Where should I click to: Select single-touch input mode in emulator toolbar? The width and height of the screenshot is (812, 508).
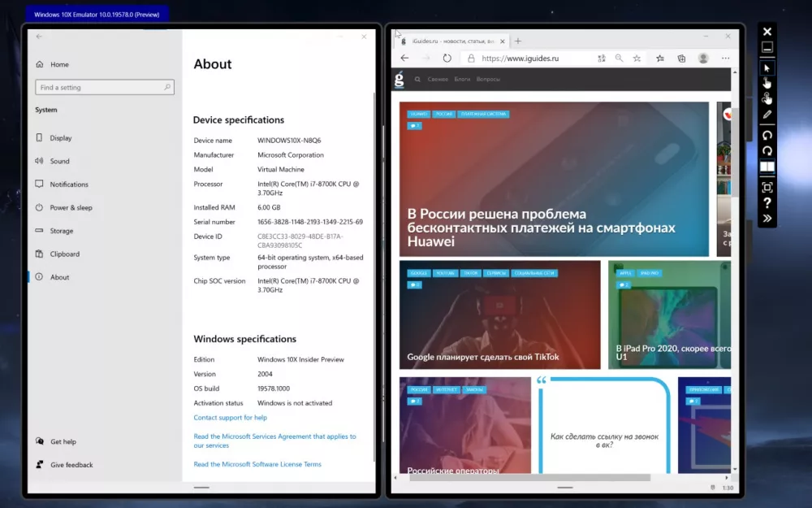767,83
